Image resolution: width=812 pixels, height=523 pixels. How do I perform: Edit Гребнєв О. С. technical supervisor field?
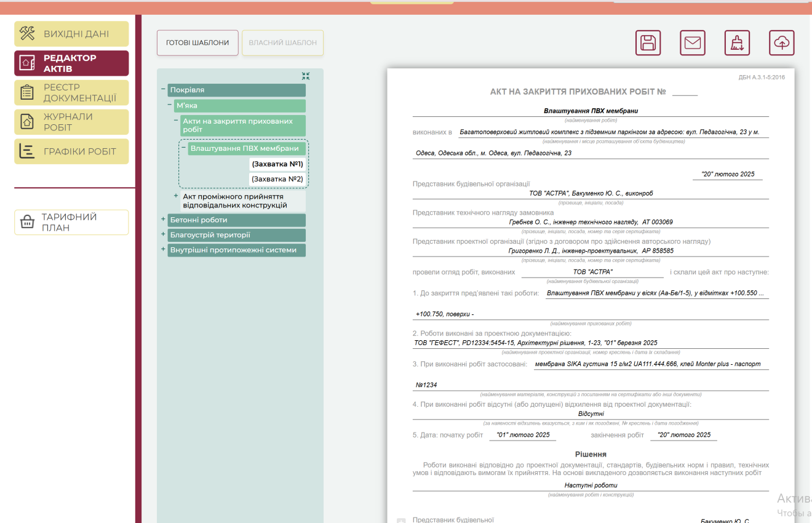591,222
